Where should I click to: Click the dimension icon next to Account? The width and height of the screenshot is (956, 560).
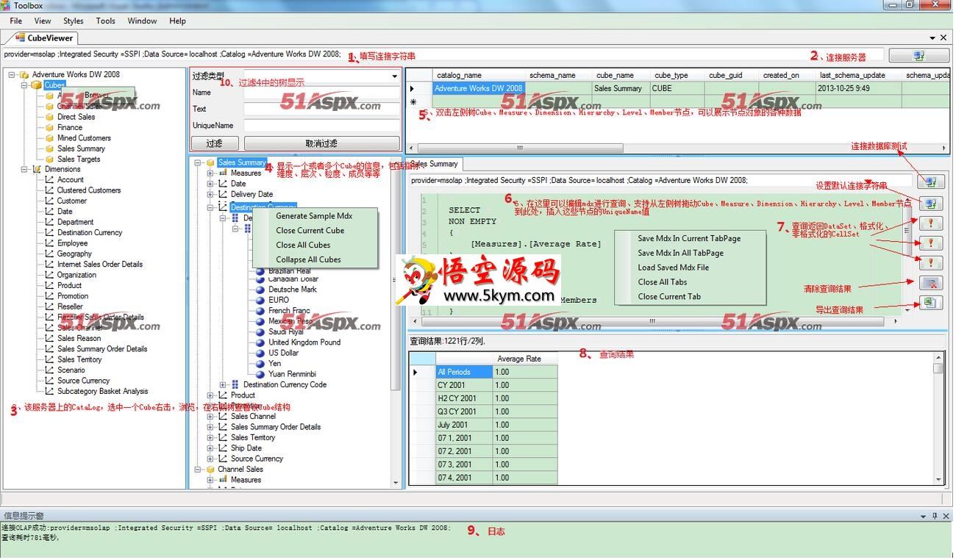[50, 179]
